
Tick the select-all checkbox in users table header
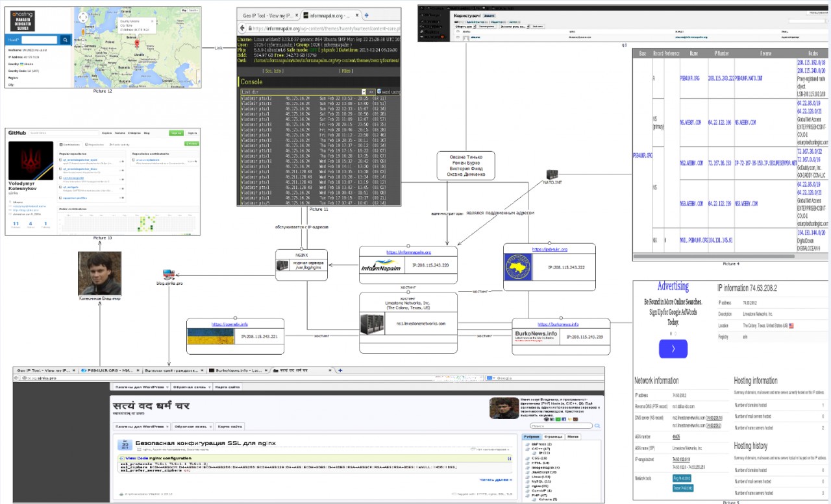tap(459, 31)
